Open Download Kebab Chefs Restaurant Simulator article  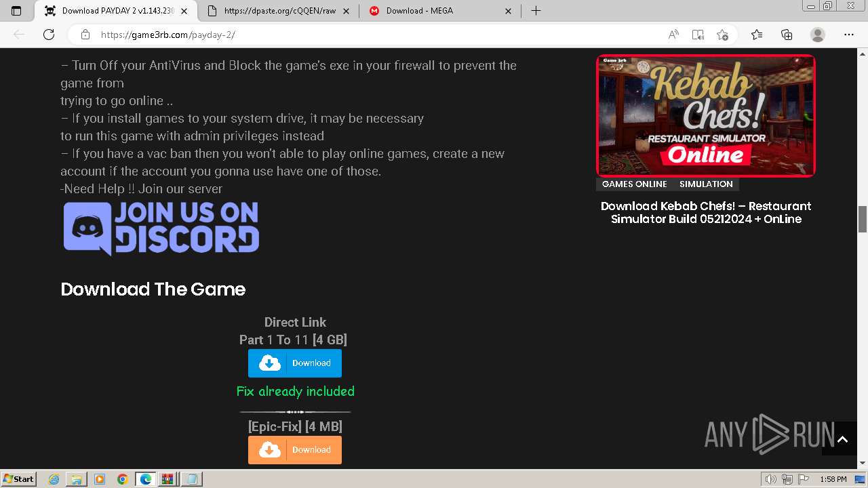pos(706,212)
